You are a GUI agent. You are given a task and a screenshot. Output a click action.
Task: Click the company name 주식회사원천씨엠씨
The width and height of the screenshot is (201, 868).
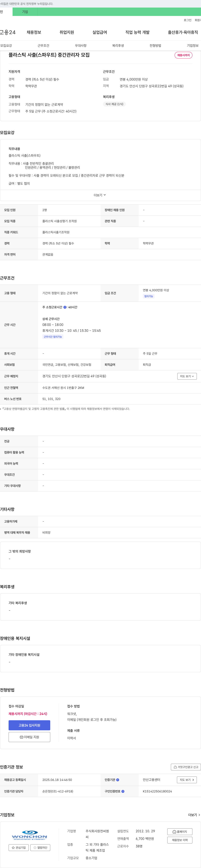click(97, 834)
